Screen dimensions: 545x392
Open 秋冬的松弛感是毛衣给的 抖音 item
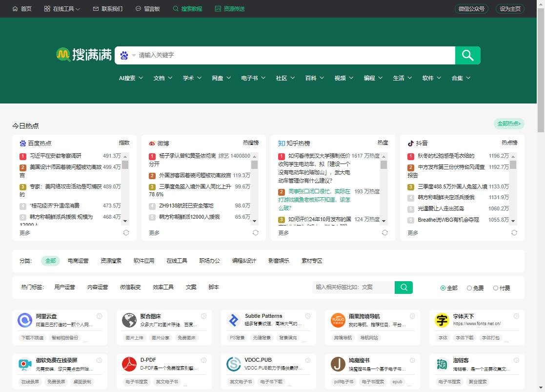pos(446,156)
